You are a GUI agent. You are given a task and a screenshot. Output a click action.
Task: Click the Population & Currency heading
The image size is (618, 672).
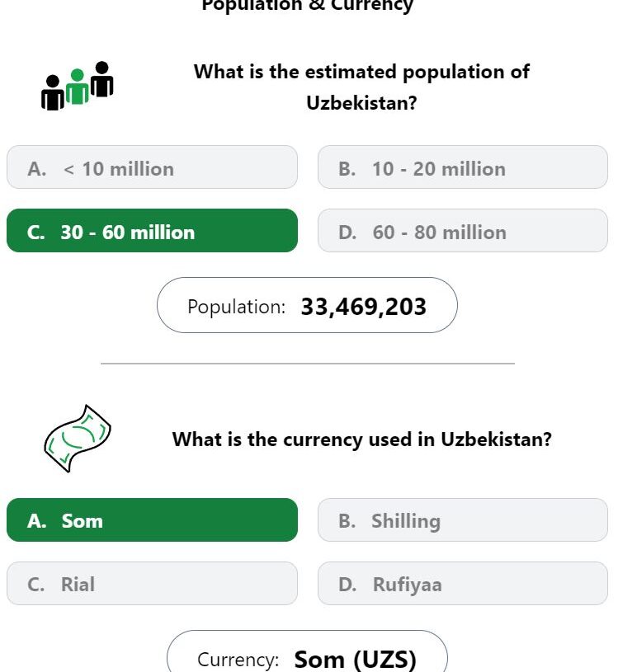tap(307, 6)
